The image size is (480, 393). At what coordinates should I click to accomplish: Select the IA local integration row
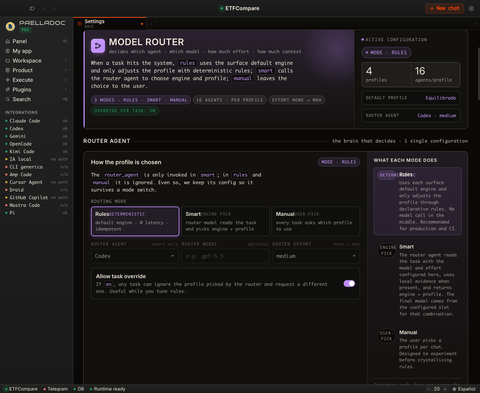tap(36, 159)
